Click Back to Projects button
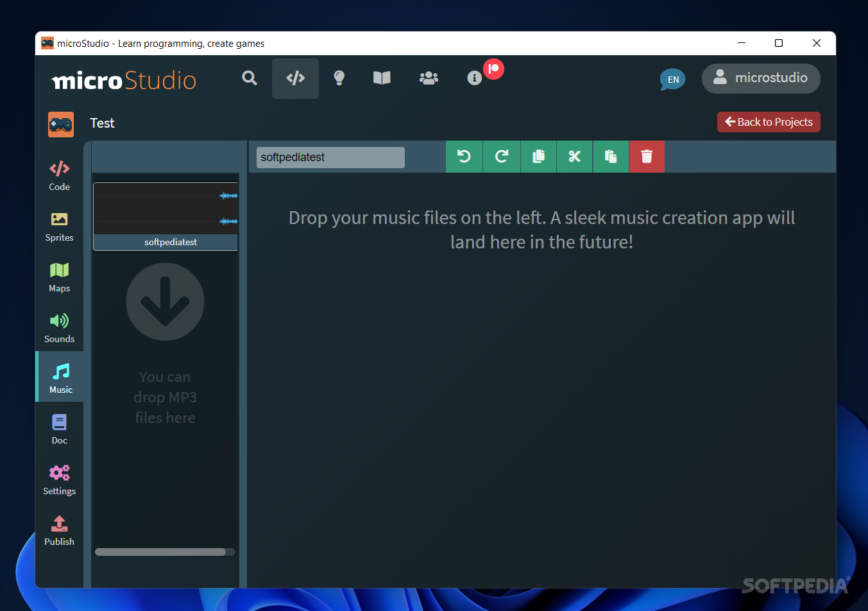 coord(769,122)
